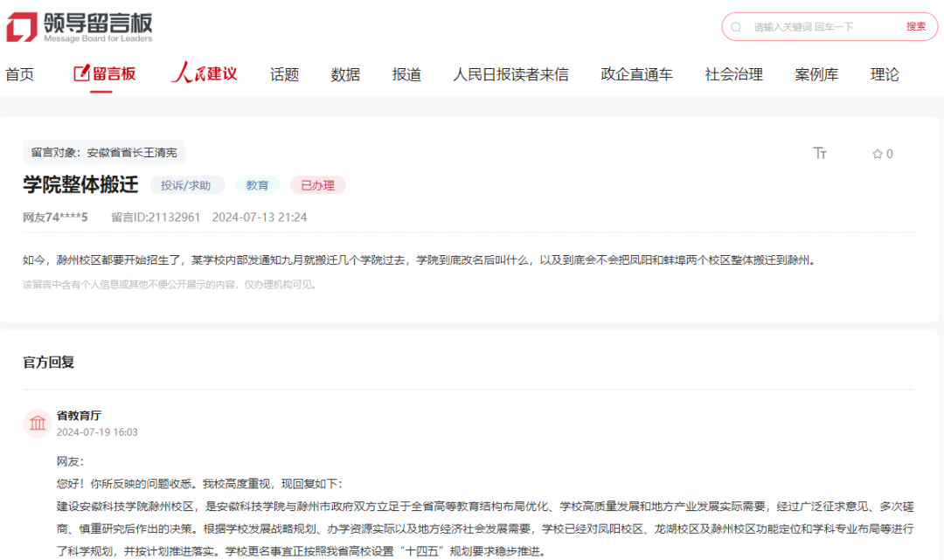Screen dimensions: 944x560
Task: Switch to the 数据 tab
Action: click(x=344, y=74)
